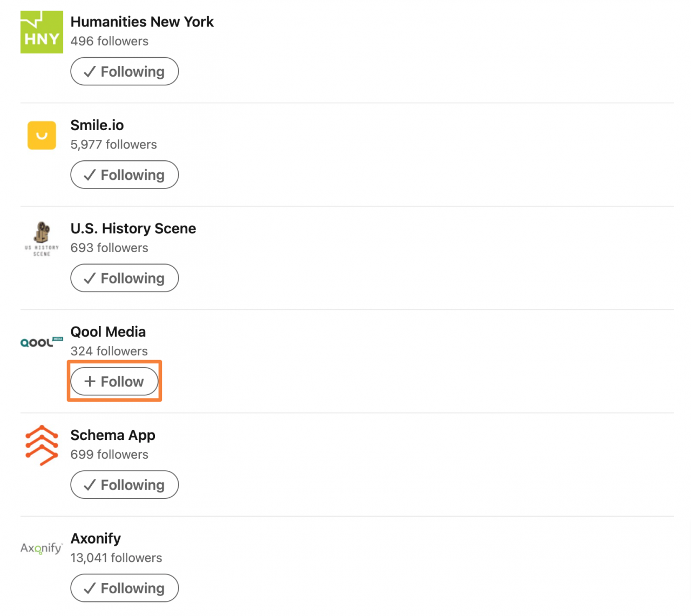This screenshot has width=691, height=616.
Task: Follow Qool Media
Action: (114, 381)
